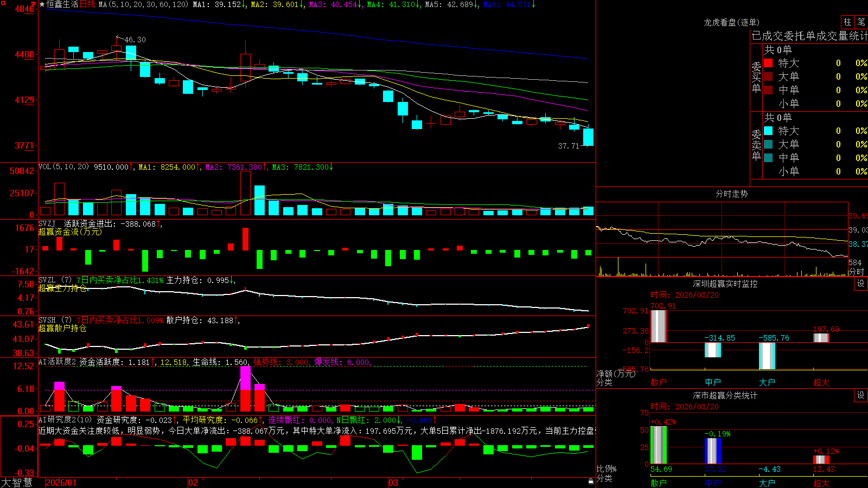Screen dimensions: 868x488
Task: Click the 散户 702.91 net-amount bar
Action: tap(658, 326)
